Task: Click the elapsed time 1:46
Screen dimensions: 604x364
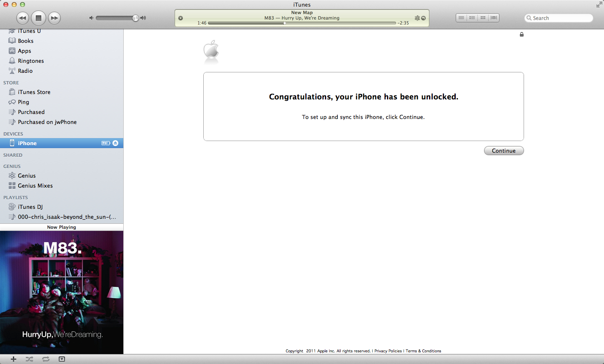Action: 202,23
